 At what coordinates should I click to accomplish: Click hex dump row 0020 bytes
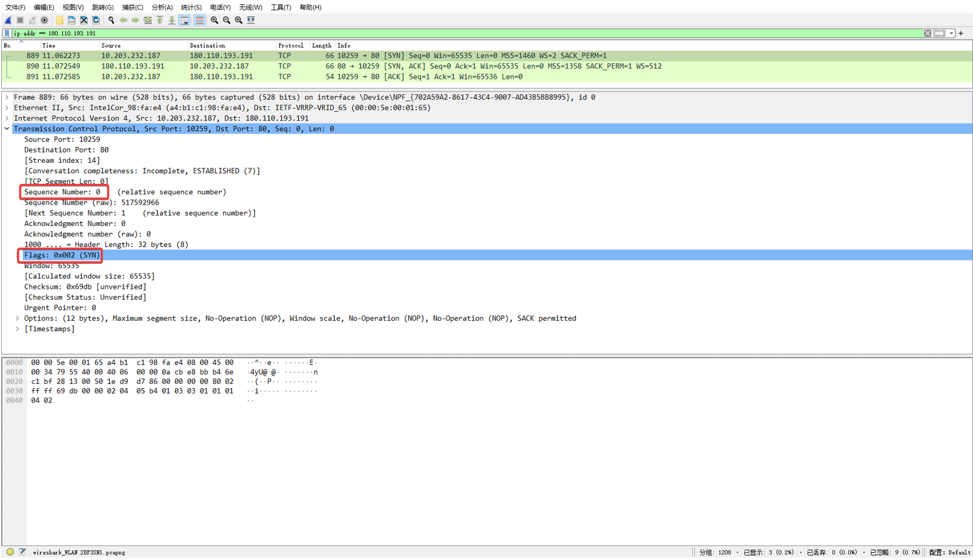132,381
